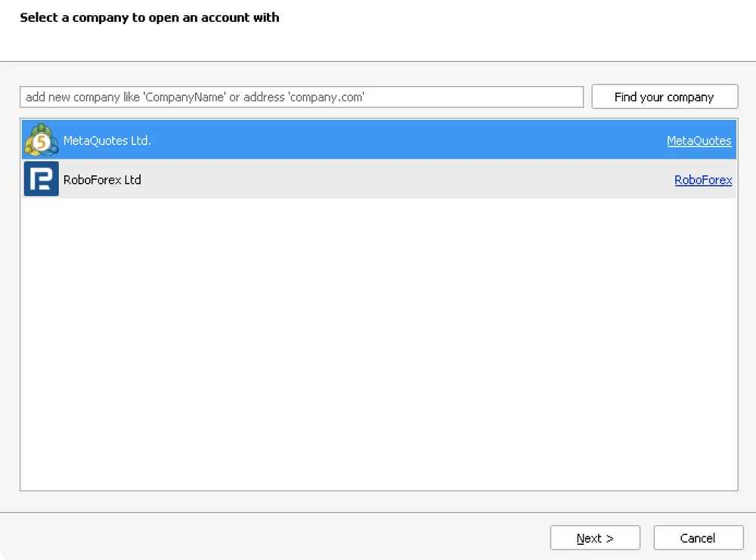Focus the add new company search field

pos(302,97)
